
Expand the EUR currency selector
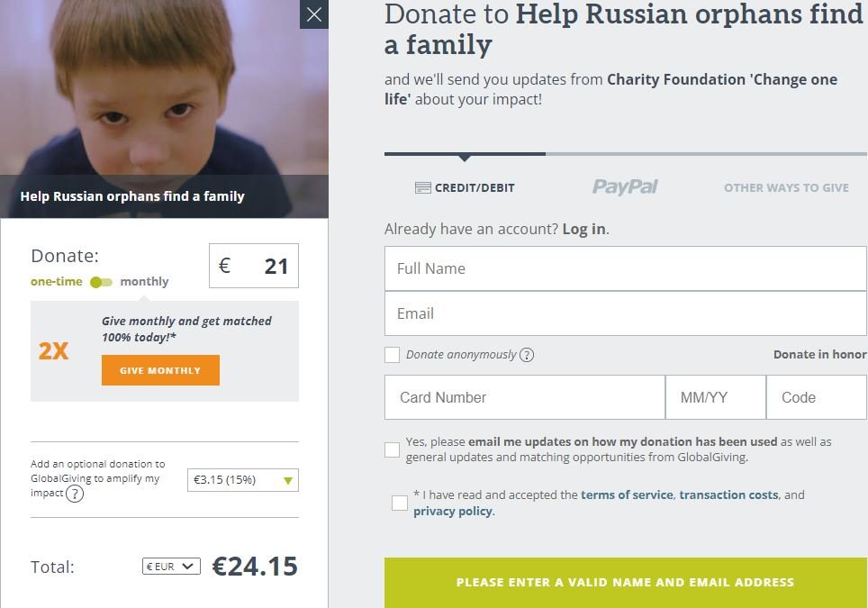coord(171,567)
